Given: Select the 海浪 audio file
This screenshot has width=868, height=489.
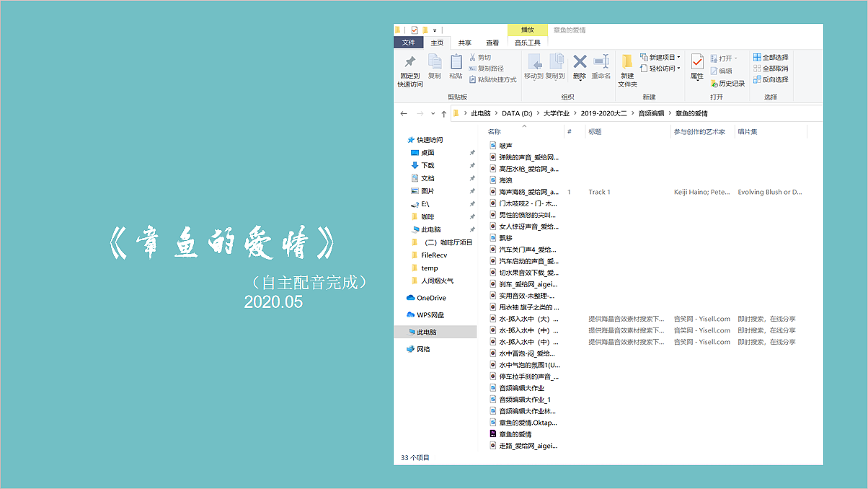Looking at the screenshot, I should pos(506,179).
